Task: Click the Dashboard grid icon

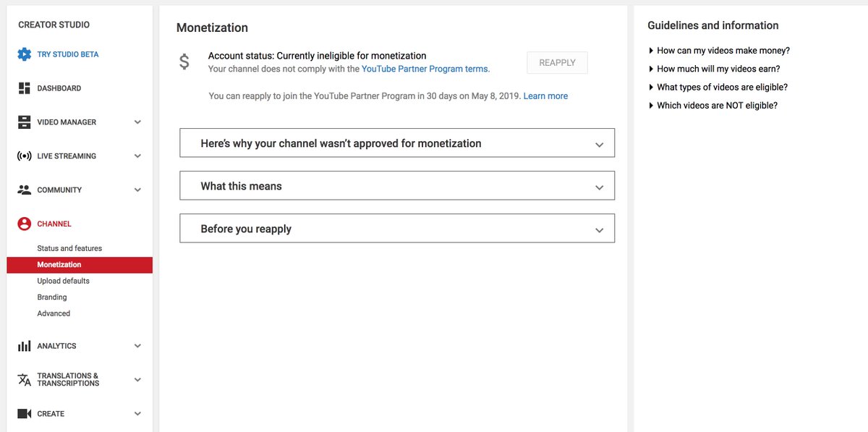Action: [x=24, y=88]
